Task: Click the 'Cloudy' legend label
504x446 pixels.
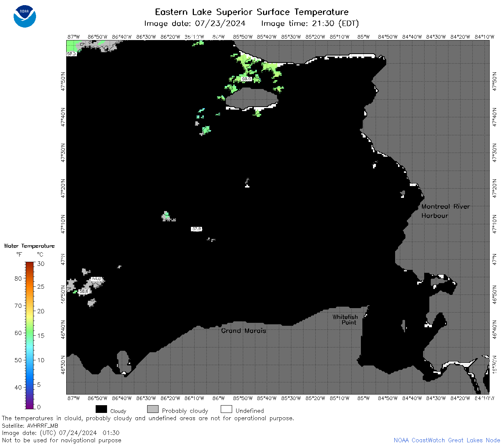Action: (x=118, y=411)
